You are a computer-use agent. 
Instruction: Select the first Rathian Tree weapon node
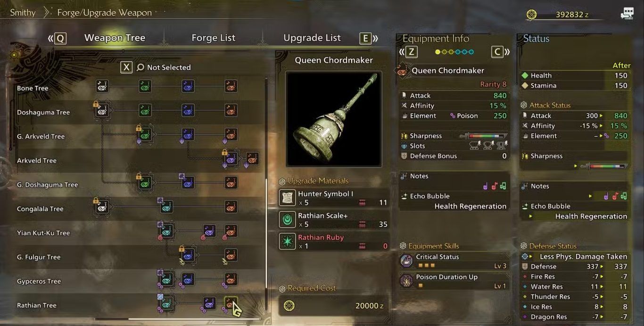166,303
